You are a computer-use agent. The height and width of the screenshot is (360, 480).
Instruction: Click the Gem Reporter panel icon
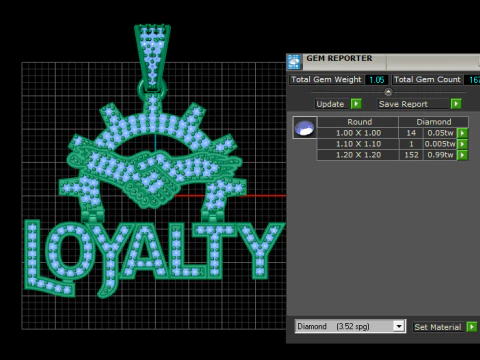coord(294,62)
